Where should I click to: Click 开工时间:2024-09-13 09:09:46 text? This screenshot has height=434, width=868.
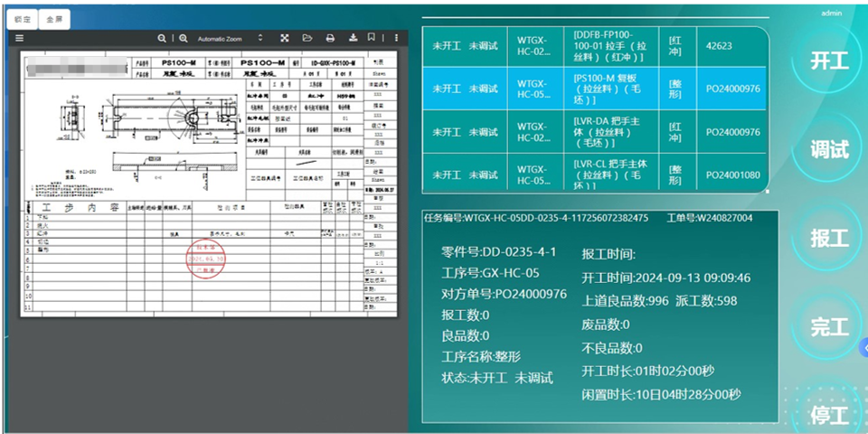pos(666,278)
